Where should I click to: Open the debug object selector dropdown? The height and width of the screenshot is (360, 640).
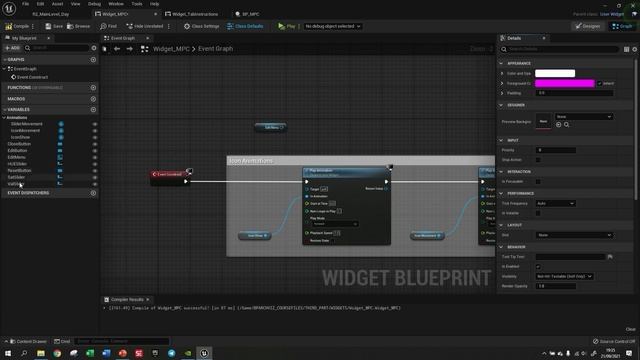(x=333, y=26)
